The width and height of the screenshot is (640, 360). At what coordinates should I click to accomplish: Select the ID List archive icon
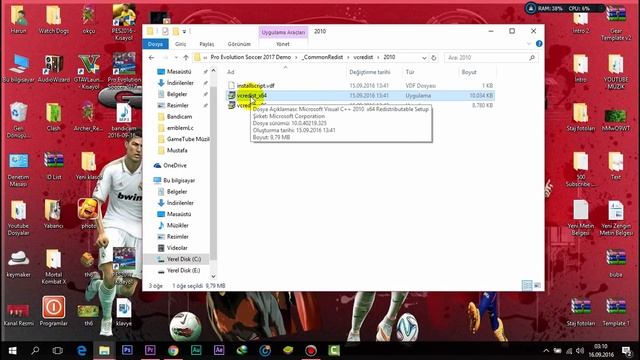tap(53, 166)
